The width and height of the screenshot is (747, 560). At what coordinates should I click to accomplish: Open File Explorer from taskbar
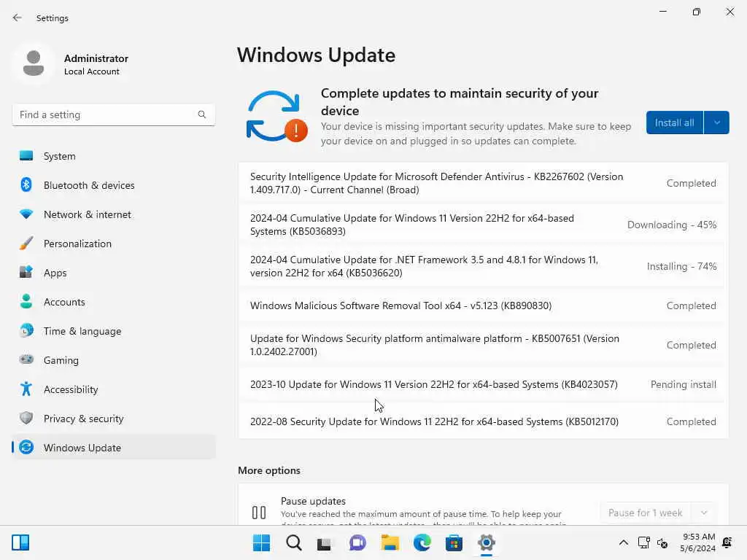(390, 542)
